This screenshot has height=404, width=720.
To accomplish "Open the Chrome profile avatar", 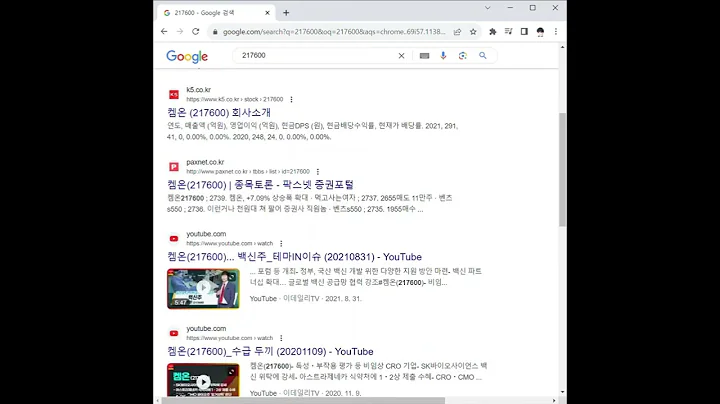I will (x=540, y=32).
